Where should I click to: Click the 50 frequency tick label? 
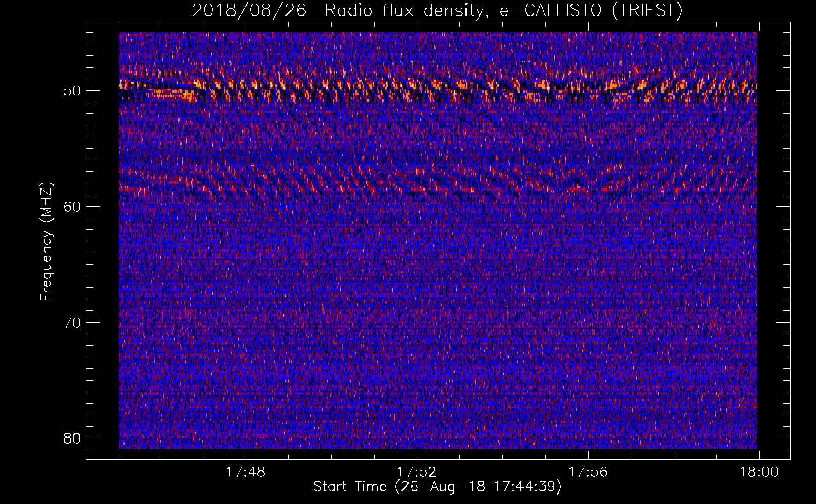point(73,91)
